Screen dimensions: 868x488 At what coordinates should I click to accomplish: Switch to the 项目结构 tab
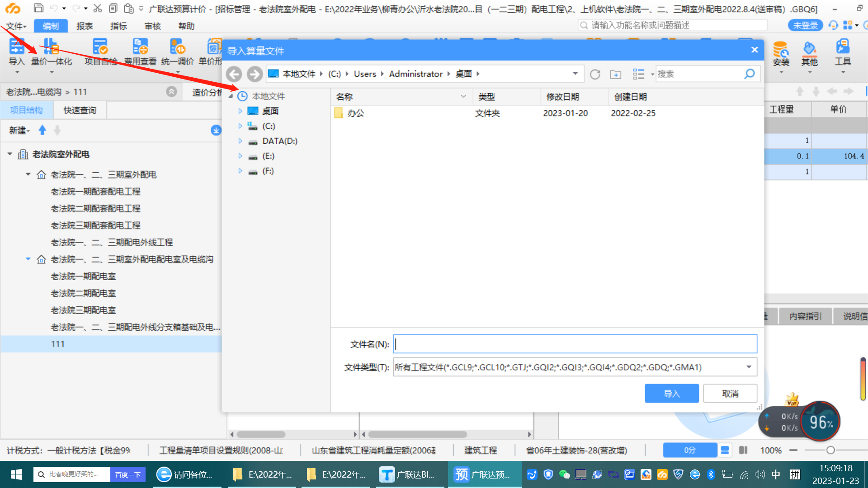pos(27,110)
